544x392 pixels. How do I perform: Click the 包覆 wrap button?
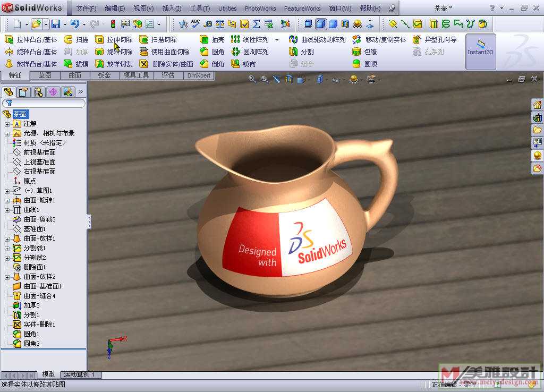point(364,52)
